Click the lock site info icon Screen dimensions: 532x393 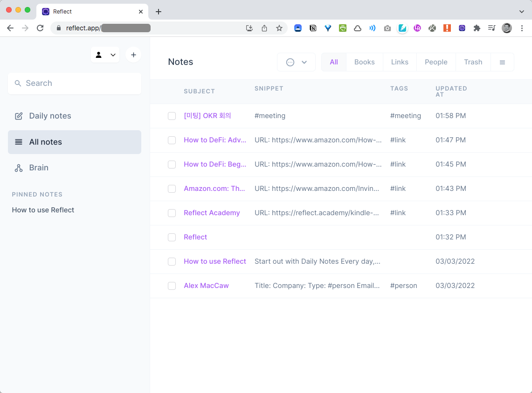coord(59,28)
